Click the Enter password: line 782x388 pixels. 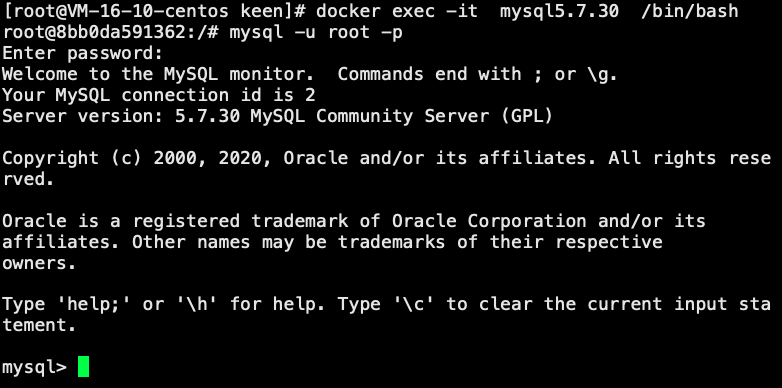[x=83, y=53]
